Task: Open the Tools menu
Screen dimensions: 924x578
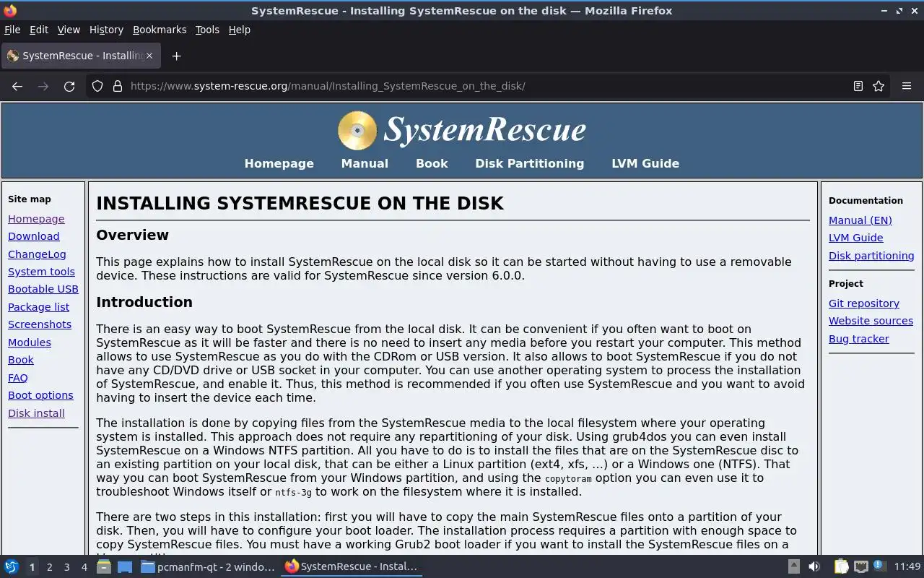Action: [207, 30]
